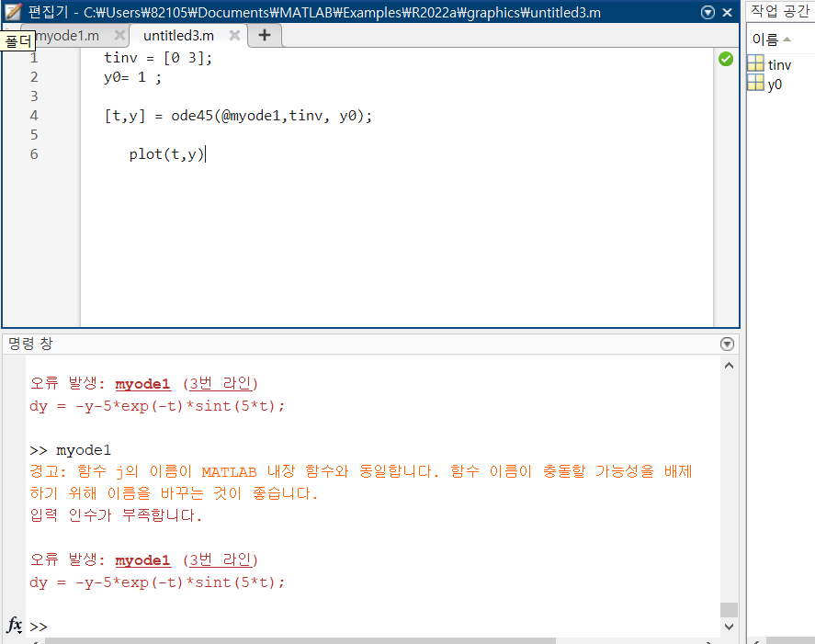Open the first myode1 error link
The height and width of the screenshot is (644, 815).
143,384
